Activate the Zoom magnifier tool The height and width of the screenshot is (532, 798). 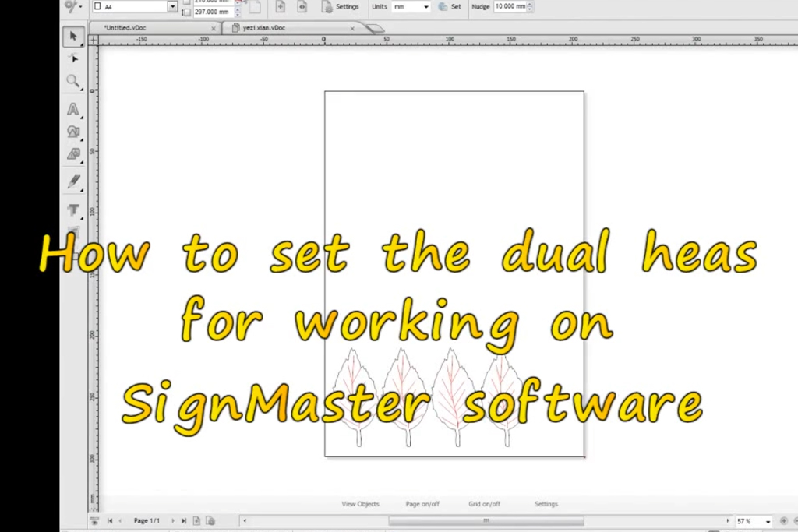coord(73,81)
